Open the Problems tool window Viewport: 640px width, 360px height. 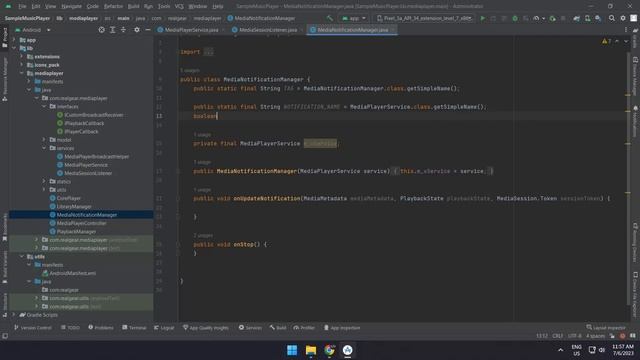101,327
